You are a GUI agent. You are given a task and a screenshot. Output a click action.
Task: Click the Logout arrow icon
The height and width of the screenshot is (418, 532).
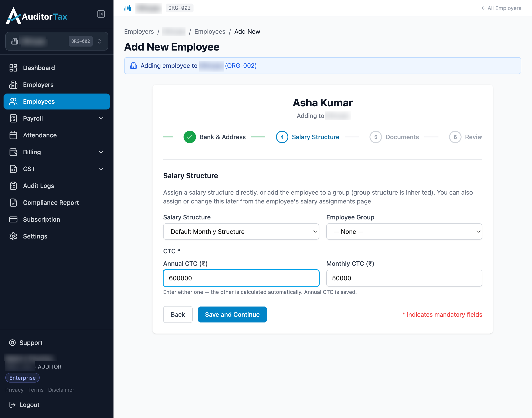click(12, 405)
